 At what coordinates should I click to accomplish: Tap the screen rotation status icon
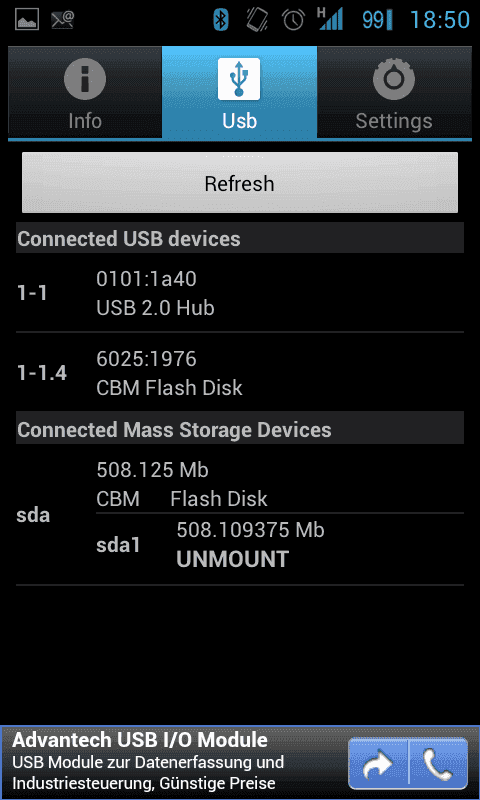click(257, 20)
